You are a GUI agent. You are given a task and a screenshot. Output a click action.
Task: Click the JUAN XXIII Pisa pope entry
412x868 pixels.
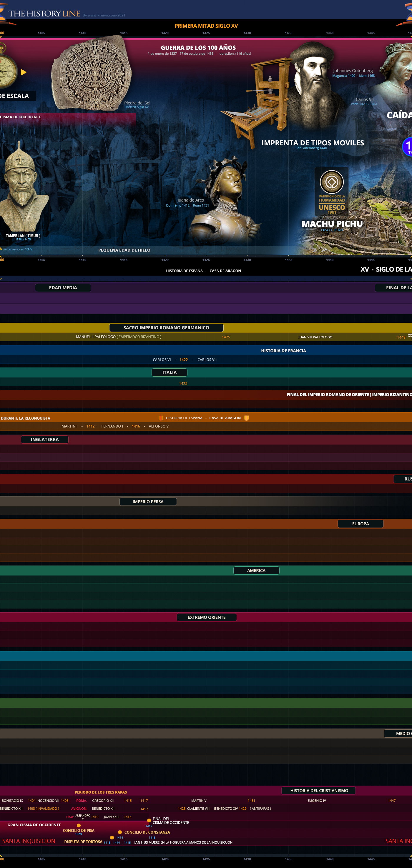112,817
